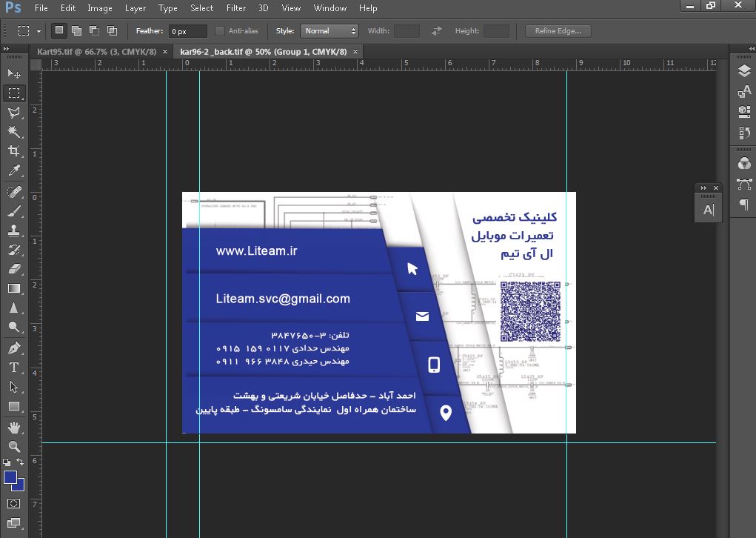
Task: Pick the Crop tool
Action: coord(14,152)
